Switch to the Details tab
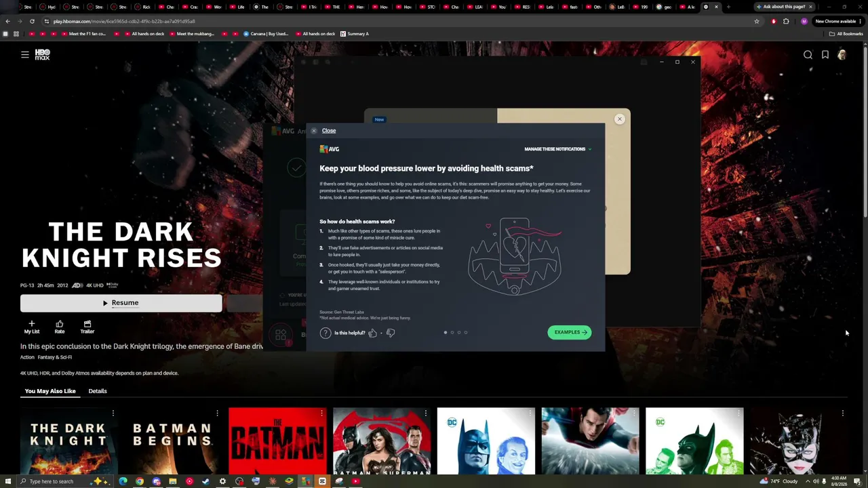Viewport: 868px width, 488px height. 98,391
